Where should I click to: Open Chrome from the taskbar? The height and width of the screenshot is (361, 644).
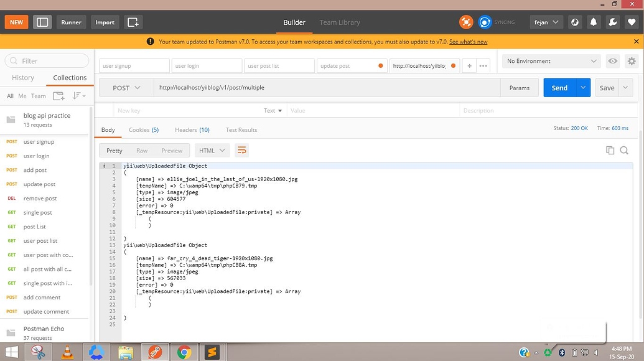pos(183,352)
